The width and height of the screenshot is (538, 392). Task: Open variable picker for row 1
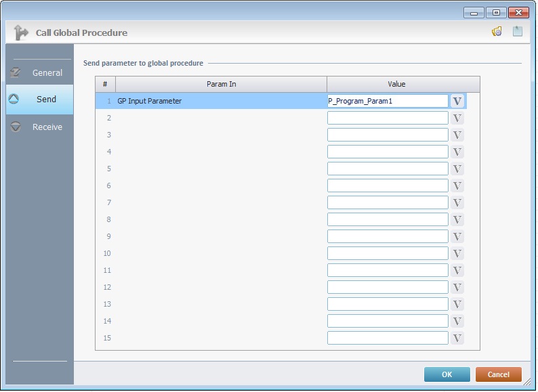point(457,101)
